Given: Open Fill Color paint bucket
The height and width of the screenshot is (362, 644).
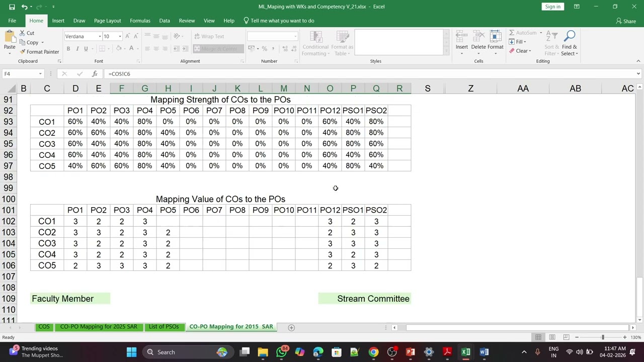Looking at the screenshot, I should pyautogui.click(x=118, y=49).
